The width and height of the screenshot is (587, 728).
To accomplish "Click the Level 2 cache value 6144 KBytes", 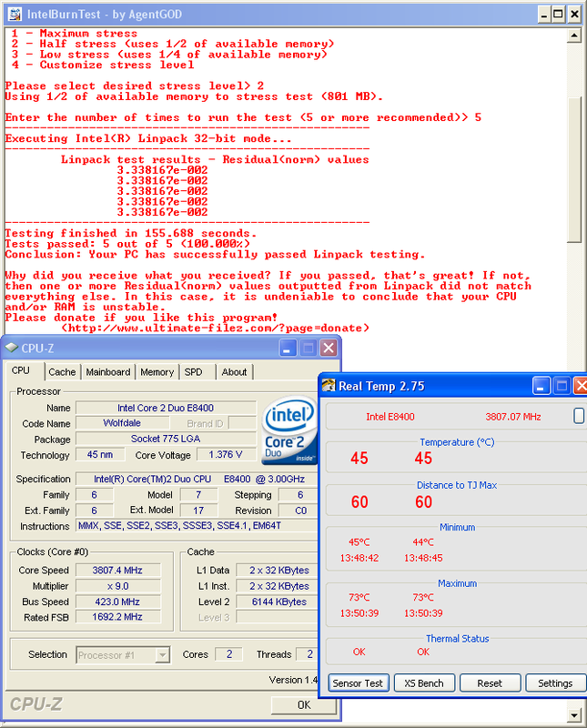I will point(278,602).
